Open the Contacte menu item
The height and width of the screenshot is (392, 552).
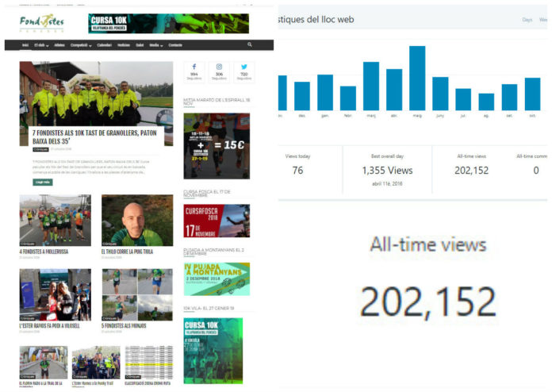click(x=175, y=45)
